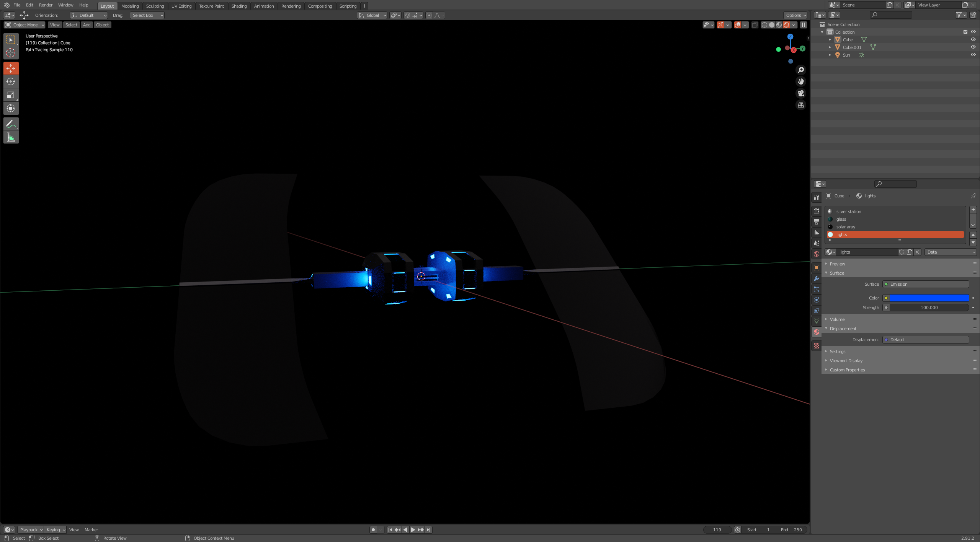
Task: Switch to the Modeling workspace tab
Action: (130, 6)
